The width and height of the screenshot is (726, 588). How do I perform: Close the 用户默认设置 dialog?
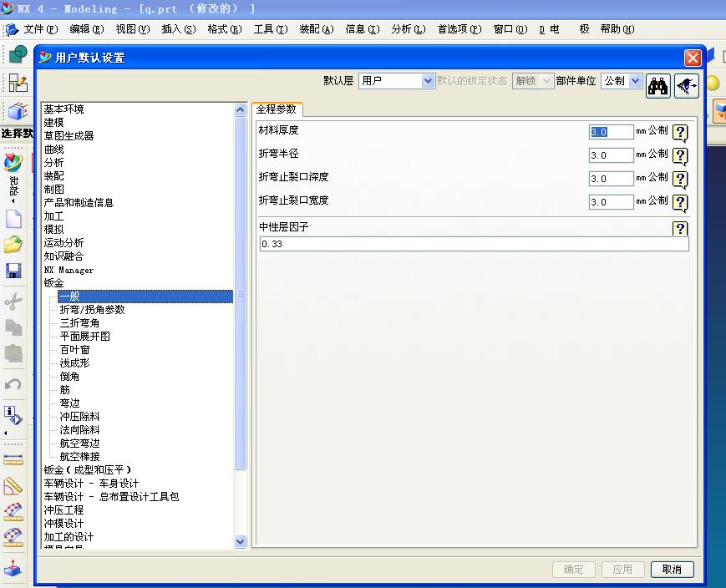point(693,58)
